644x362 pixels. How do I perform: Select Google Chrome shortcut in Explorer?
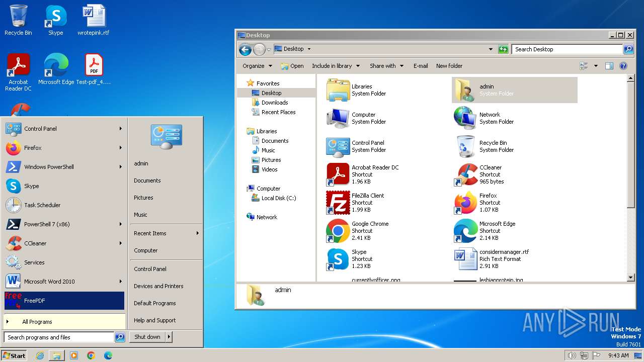357,231
